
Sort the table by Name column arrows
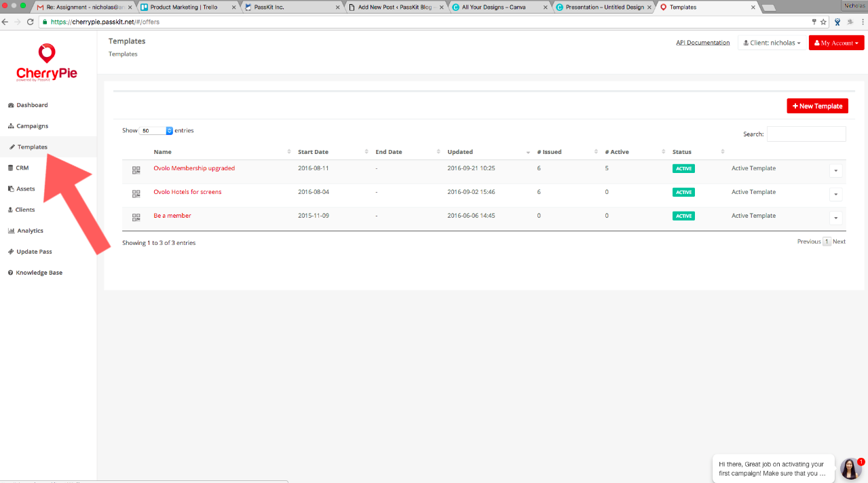pos(290,152)
